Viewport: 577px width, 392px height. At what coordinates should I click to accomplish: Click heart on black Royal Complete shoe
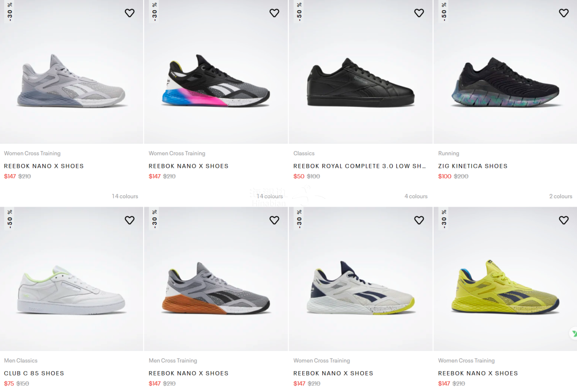tap(419, 13)
